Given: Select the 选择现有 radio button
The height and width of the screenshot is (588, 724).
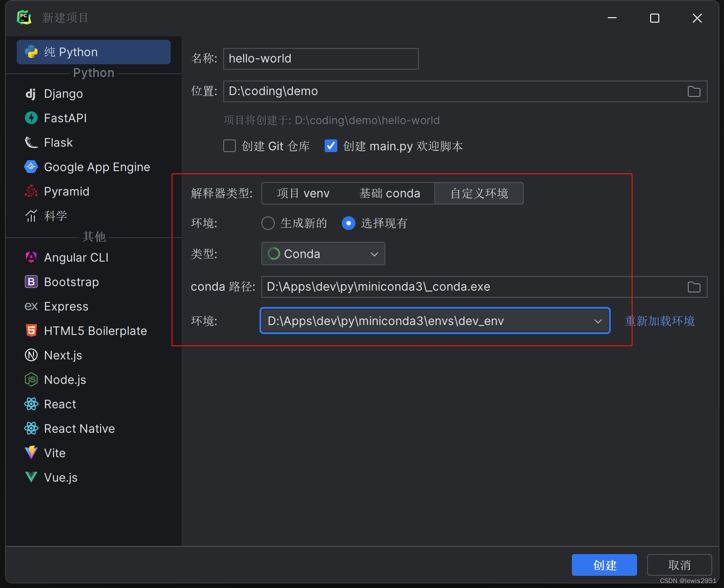Looking at the screenshot, I should pos(349,223).
